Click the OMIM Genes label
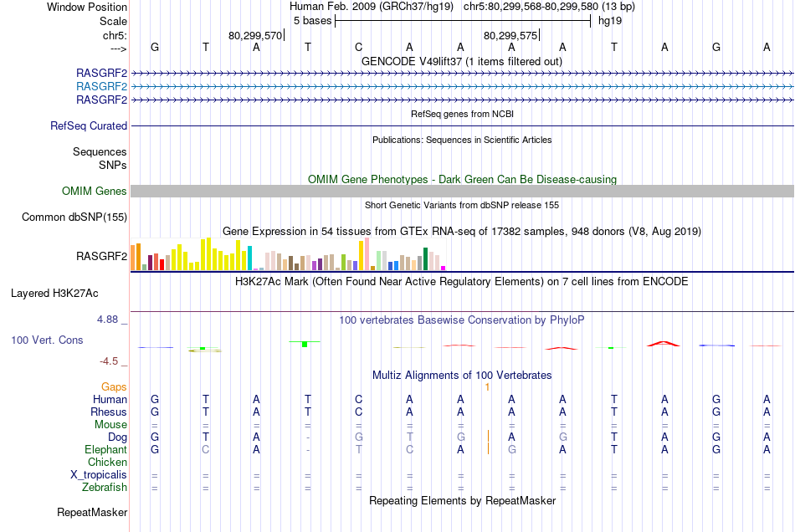The height and width of the screenshot is (532, 795). pos(94,191)
